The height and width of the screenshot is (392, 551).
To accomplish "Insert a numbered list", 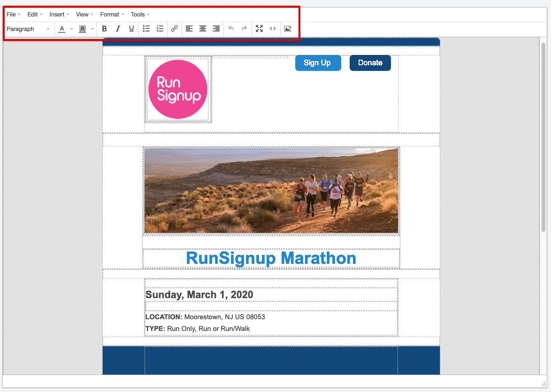I will [160, 29].
